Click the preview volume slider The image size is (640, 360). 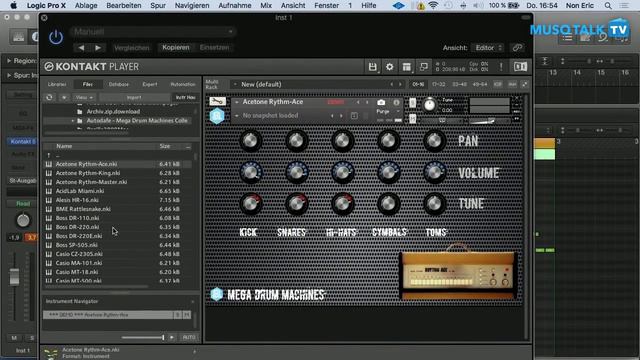coord(143,338)
